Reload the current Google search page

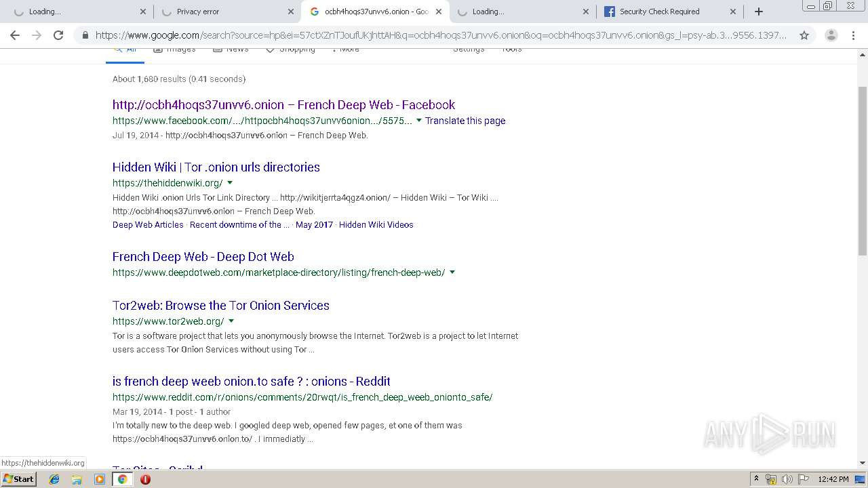coord(58,35)
